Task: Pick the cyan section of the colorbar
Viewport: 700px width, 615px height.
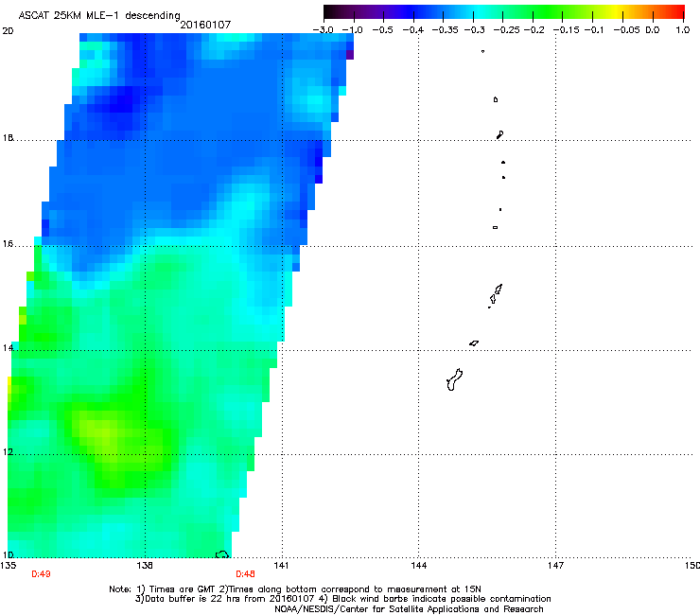Action: (480, 11)
